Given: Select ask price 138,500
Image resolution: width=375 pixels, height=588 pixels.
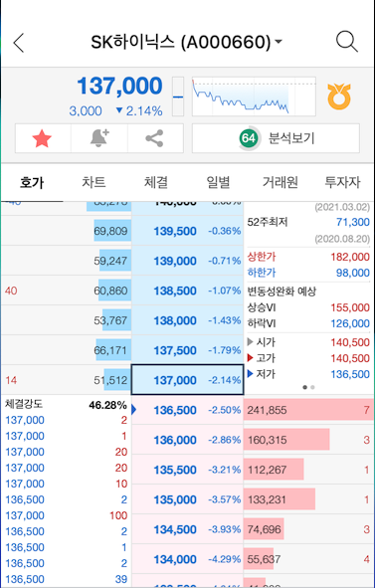Looking at the screenshot, I should tap(187, 291).
